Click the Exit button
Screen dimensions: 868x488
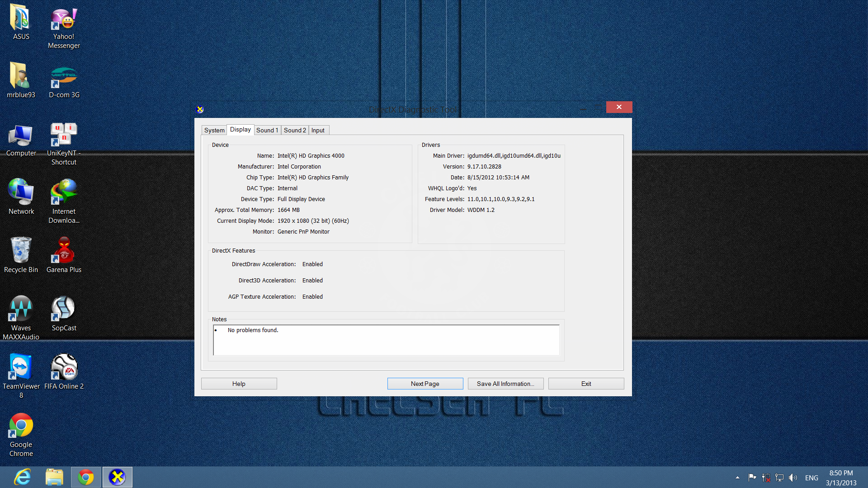click(x=586, y=384)
